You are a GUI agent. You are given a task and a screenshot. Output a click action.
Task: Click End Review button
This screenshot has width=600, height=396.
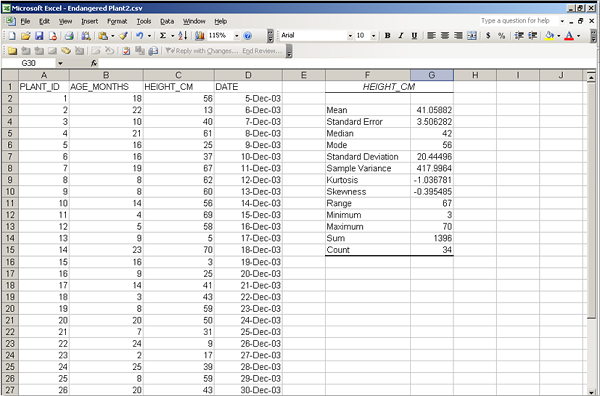click(262, 51)
